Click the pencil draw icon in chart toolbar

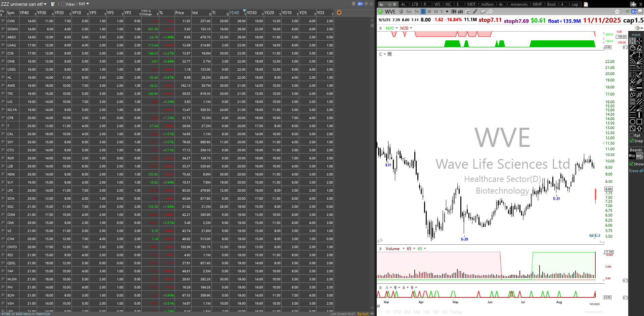coord(475,11)
